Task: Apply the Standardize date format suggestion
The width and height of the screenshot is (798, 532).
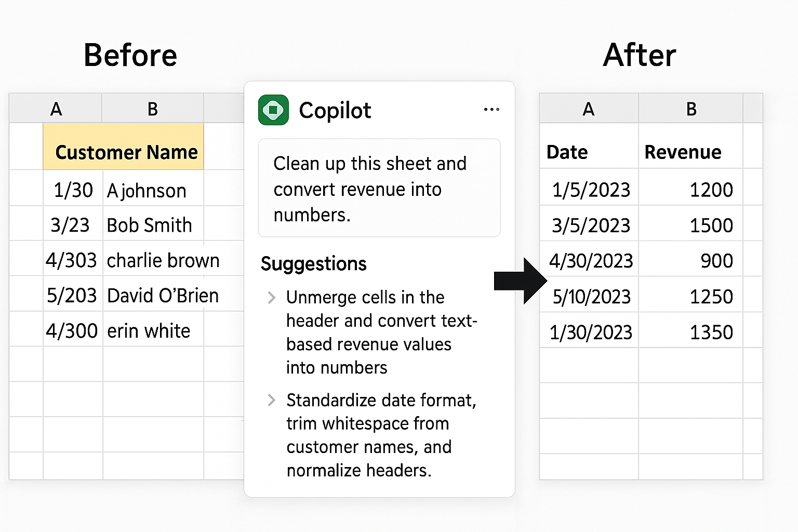Action: coord(381,435)
